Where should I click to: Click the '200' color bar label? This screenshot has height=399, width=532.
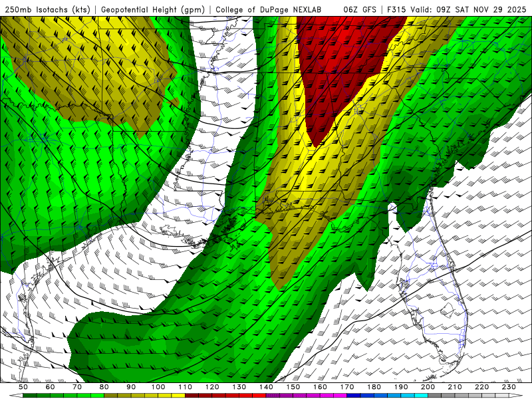click(428, 387)
